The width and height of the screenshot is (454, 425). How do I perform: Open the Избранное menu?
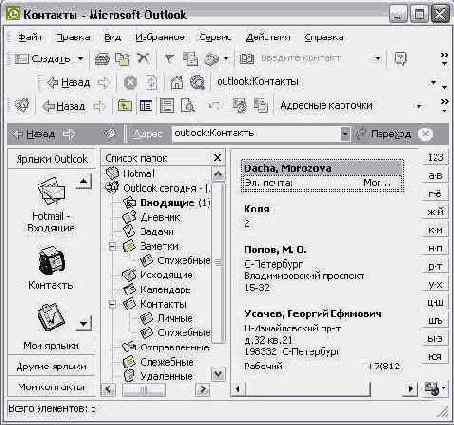click(160, 37)
